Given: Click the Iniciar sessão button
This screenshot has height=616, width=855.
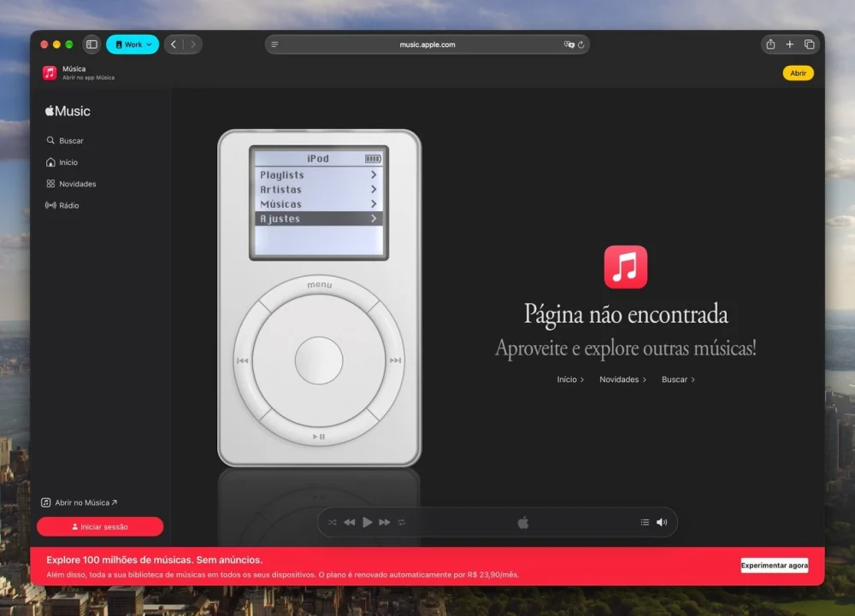Looking at the screenshot, I should click(100, 526).
